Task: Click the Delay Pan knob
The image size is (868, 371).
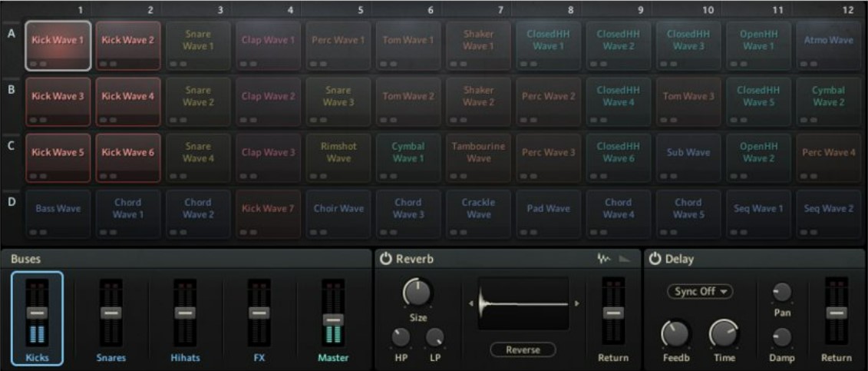Action: (781, 292)
